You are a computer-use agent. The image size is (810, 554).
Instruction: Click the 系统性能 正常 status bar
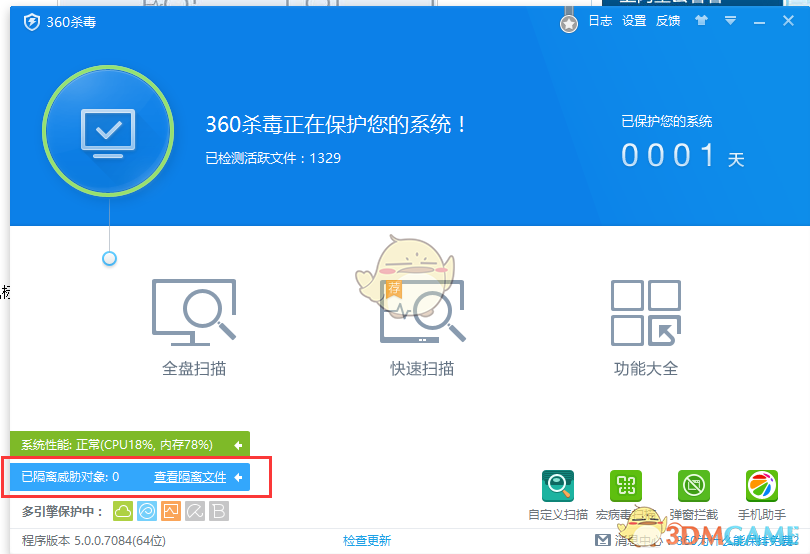[x=130, y=444]
